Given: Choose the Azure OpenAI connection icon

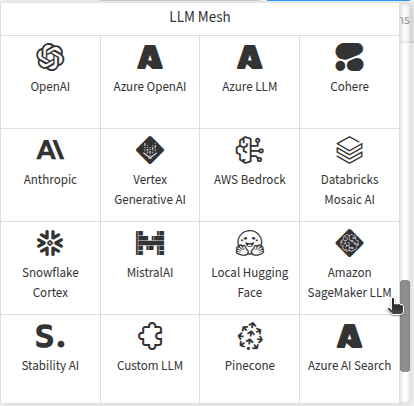Looking at the screenshot, I should [150, 57].
